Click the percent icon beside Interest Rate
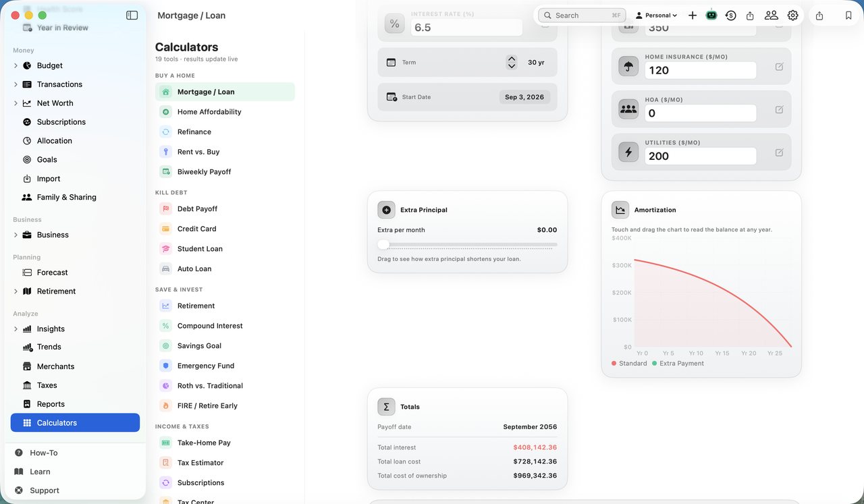This screenshot has width=864, height=504. pyautogui.click(x=394, y=24)
